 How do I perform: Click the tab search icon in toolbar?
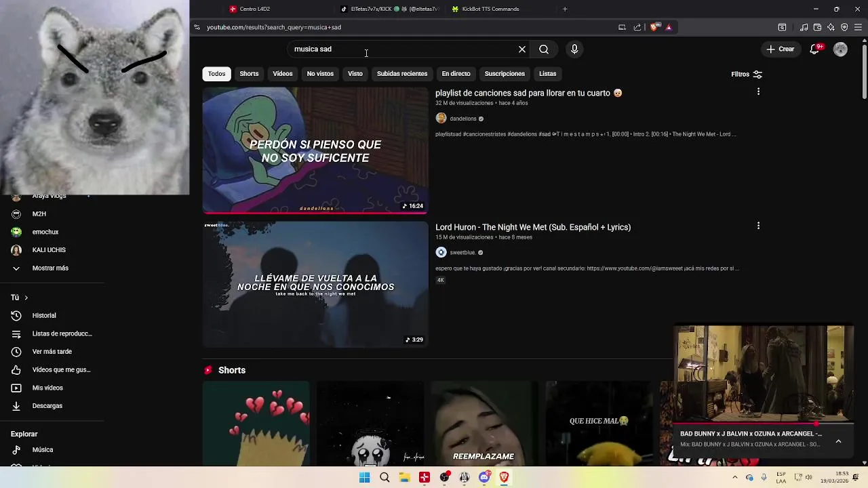coord(782,27)
